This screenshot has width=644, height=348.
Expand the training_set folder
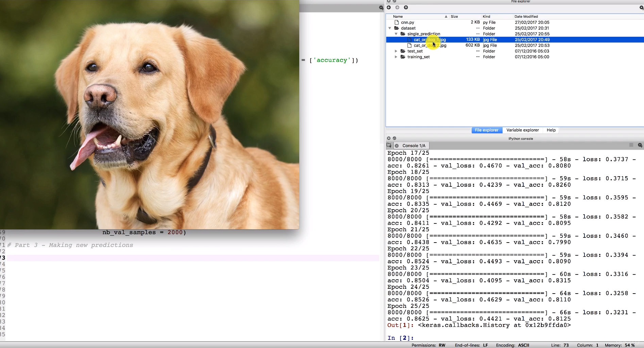point(396,57)
